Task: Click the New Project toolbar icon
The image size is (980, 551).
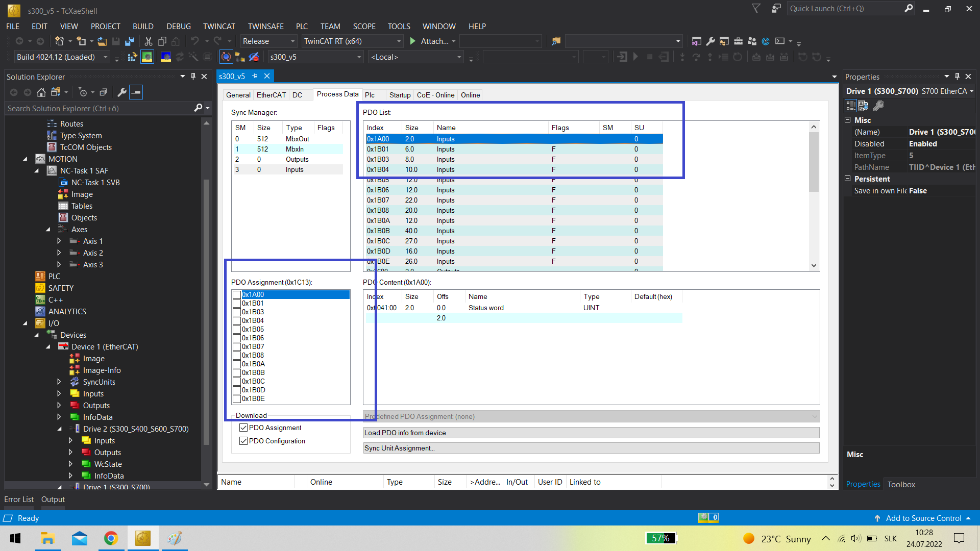Action: [x=60, y=41]
